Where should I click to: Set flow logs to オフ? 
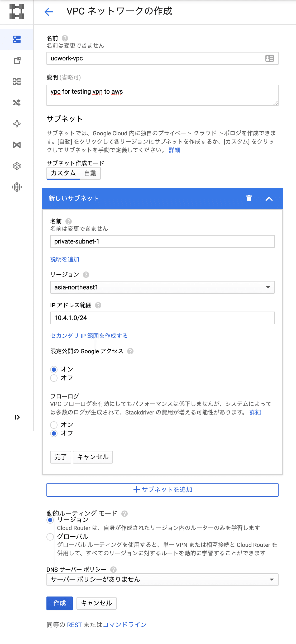pyautogui.click(x=54, y=433)
